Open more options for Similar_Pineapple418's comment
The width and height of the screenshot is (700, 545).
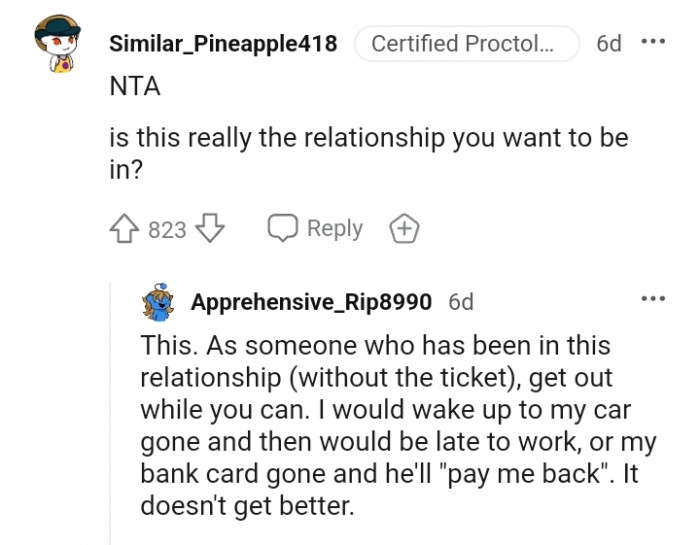click(x=653, y=43)
